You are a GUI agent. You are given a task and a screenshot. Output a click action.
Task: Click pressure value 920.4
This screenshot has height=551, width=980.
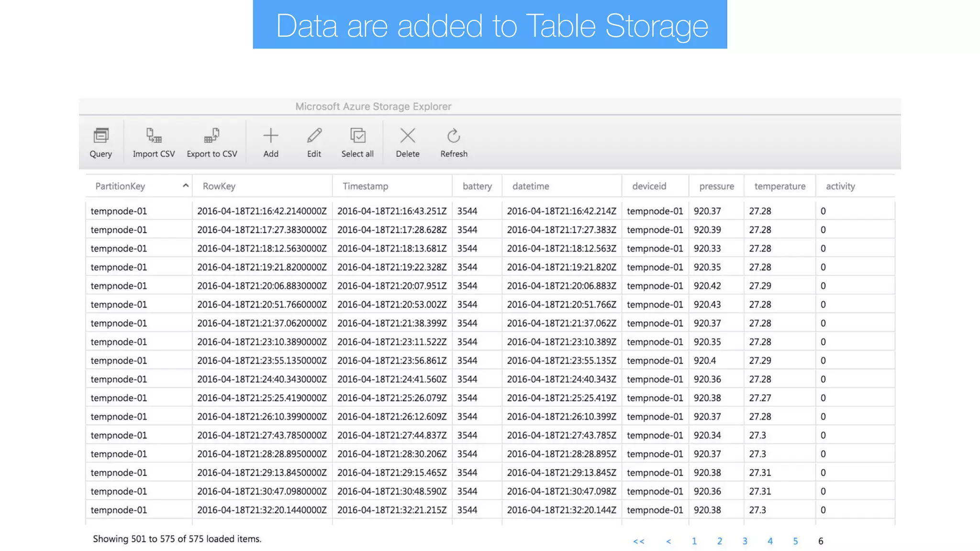[x=705, y=361]
